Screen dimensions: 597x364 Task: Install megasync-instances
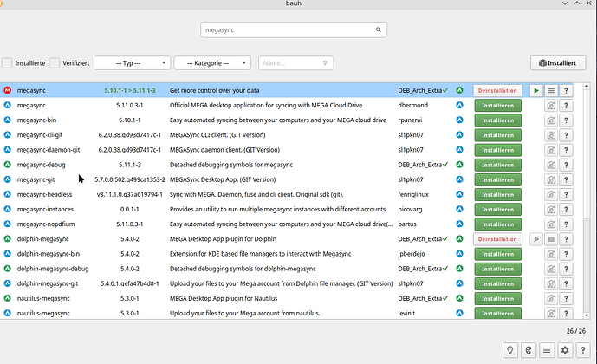pyautogui.click(x=497, y=210)
